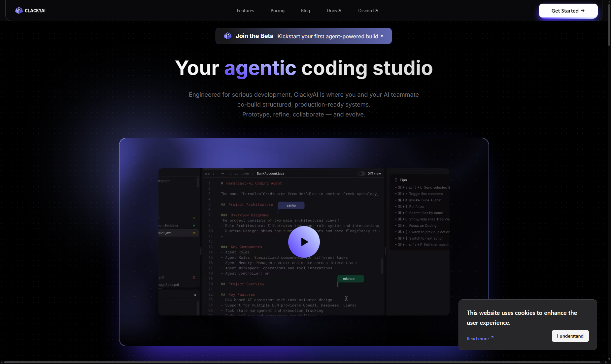Viewport: 611px width, 364px height.
Task: Select the file row marked A
Action: tap(178, 225)
